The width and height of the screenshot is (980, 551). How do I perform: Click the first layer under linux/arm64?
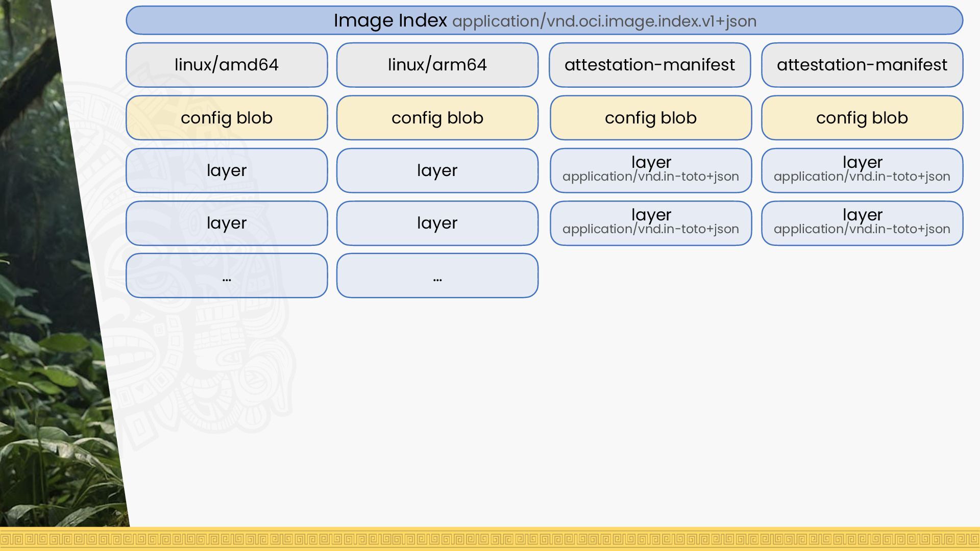[437, 170]
